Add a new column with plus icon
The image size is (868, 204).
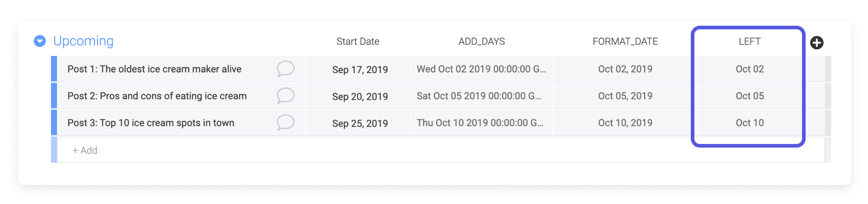pos(816,43)
